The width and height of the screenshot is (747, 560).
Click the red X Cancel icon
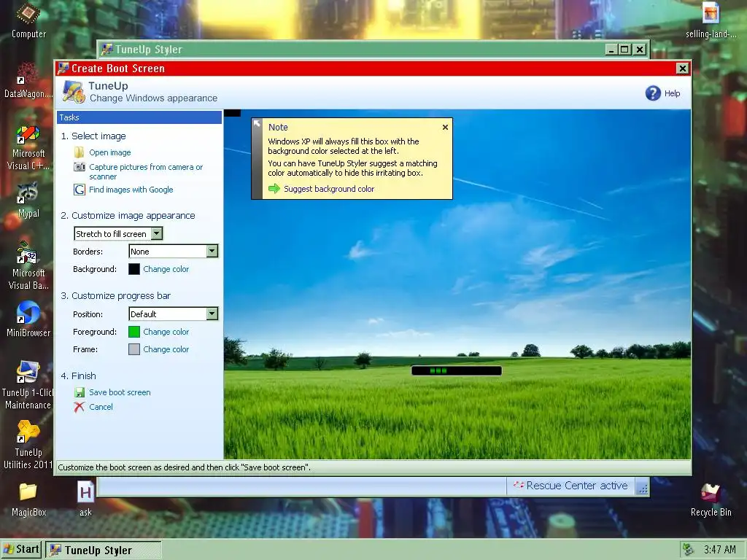click(79, 407)
